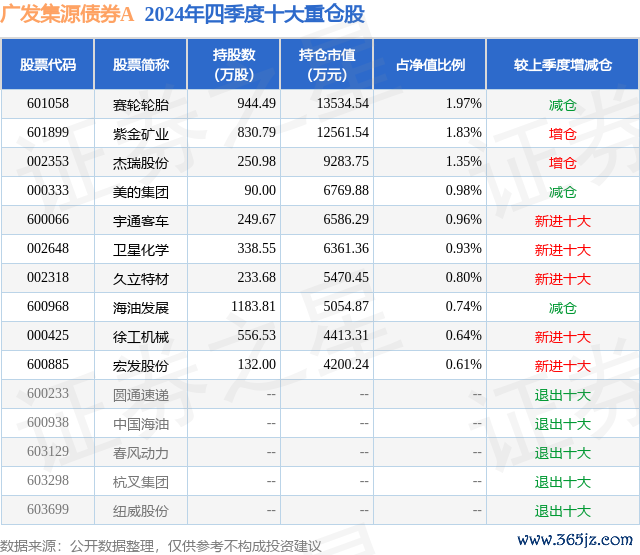Click the holding value 6586.29
The width and height of the screenshot is (640, 555).
tap(346, 219)
